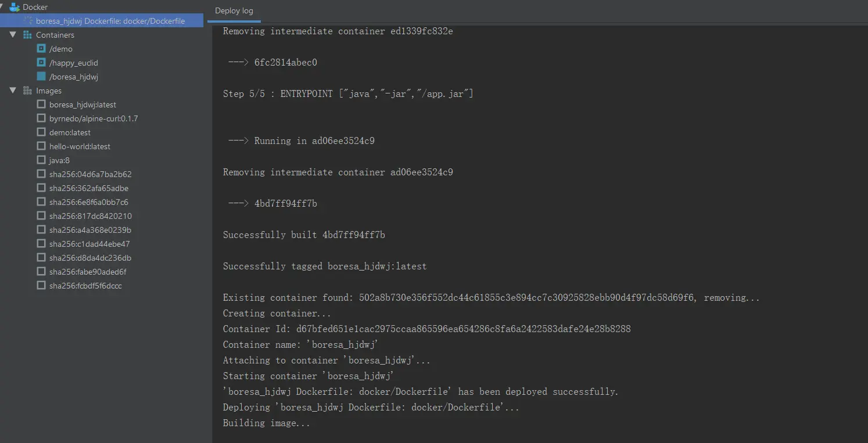Click the checkbox icon for sha256:04d6a7ba2b62

(41, 174)
